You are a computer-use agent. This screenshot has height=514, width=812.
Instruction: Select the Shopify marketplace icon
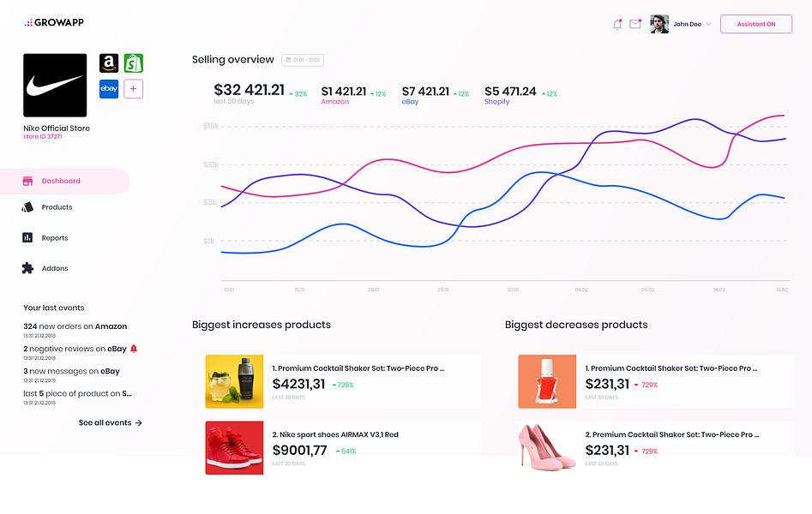pyautogui.click(x=134, y=63)
